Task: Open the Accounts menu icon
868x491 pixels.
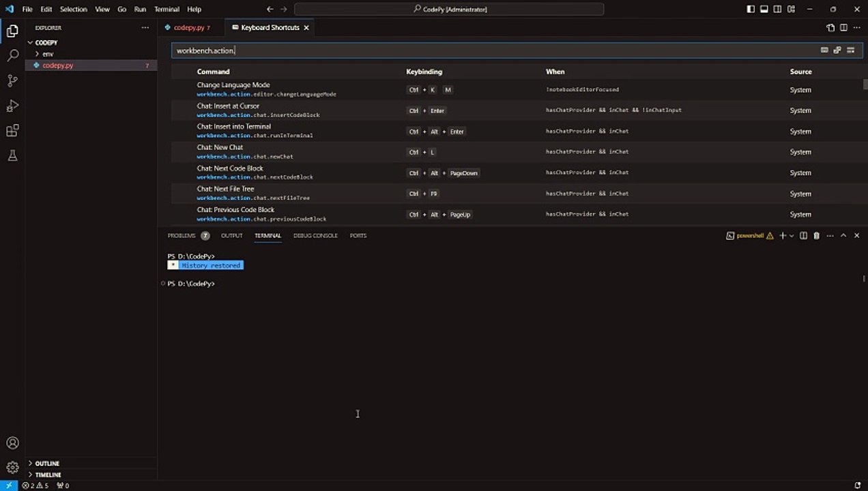Action: pos(12,443)
